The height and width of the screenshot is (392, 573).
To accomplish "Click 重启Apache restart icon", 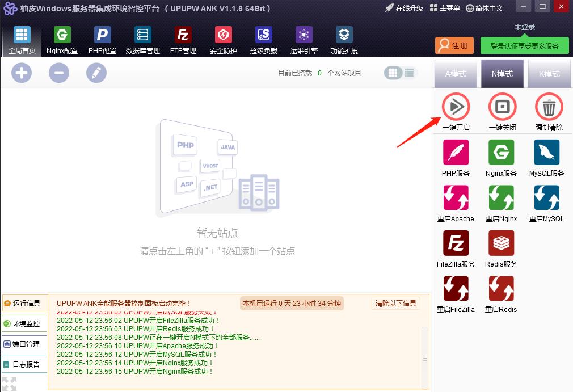I will (456, 197).
